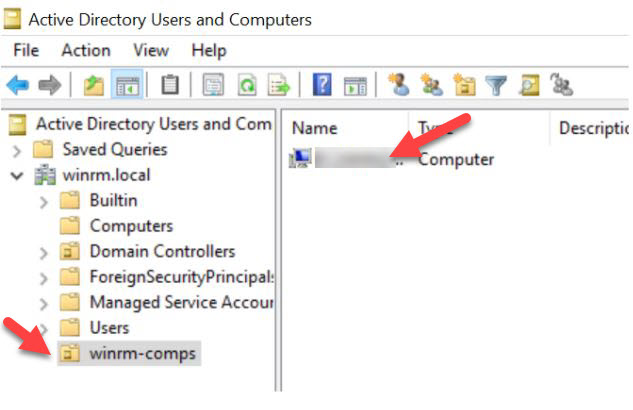
Task: Toggle Show/Hide Console Tree toolbar icon
Action: coord(127,85)
